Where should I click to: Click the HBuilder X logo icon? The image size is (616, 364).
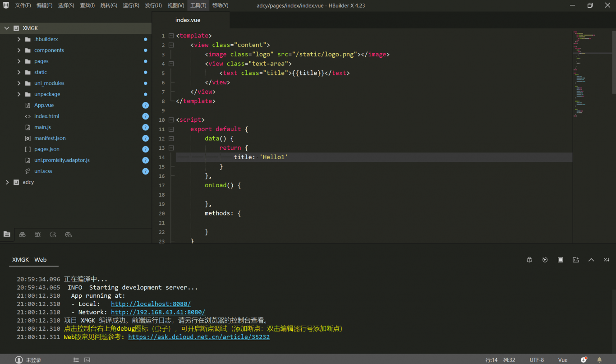pos(6,5)
